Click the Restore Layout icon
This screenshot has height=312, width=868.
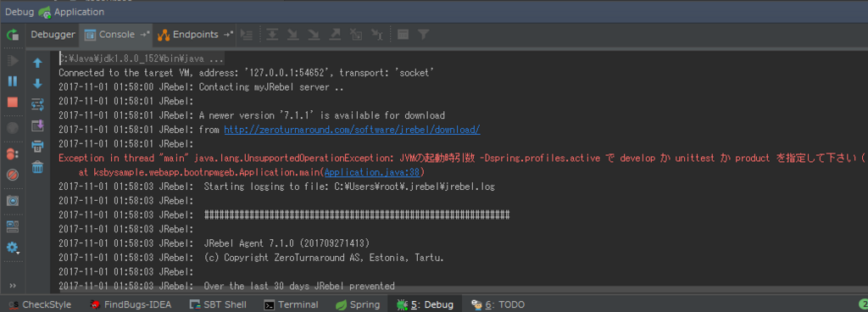(x=12, y=226)
